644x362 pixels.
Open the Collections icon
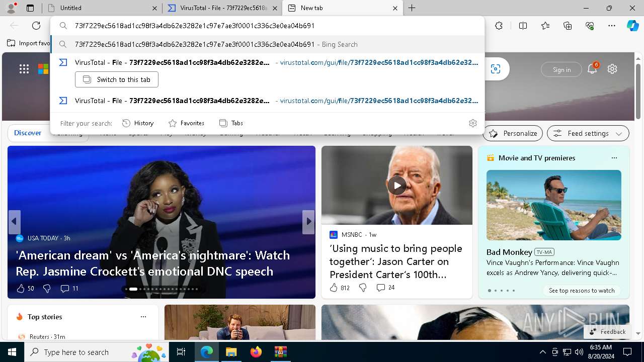[568, 26]
